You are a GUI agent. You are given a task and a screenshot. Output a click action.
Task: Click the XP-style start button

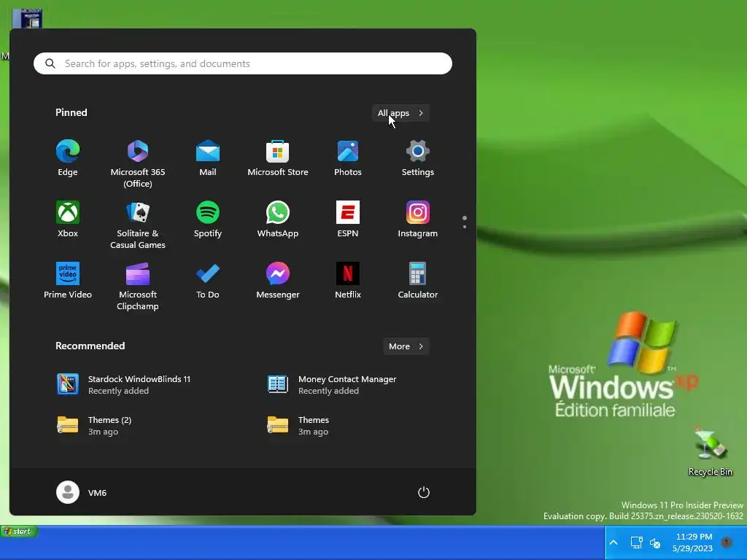point(20,531)
